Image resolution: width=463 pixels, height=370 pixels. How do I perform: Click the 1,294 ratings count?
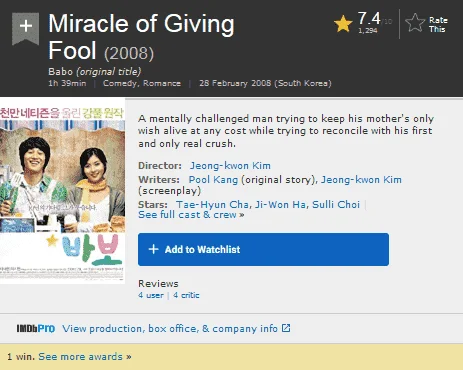pyautogui.click(x=368, y=30)
